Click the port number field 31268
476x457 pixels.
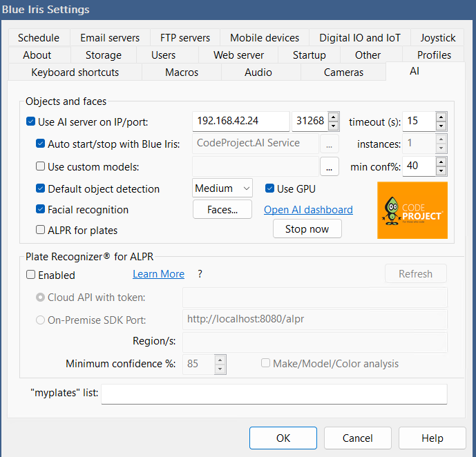pos(310,121)
